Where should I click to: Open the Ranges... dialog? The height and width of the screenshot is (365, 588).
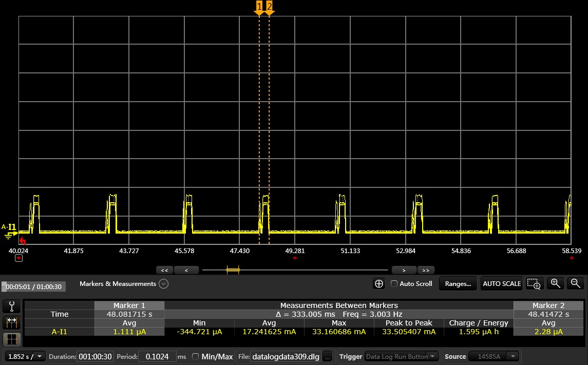pyautogui.click(x=458, y=284)
